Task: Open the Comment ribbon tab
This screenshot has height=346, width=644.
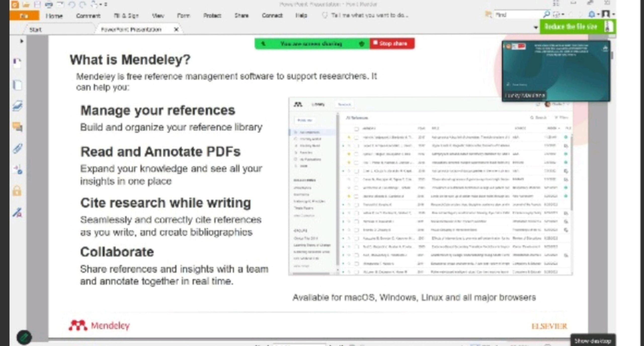Action: (x=88, y=16)
